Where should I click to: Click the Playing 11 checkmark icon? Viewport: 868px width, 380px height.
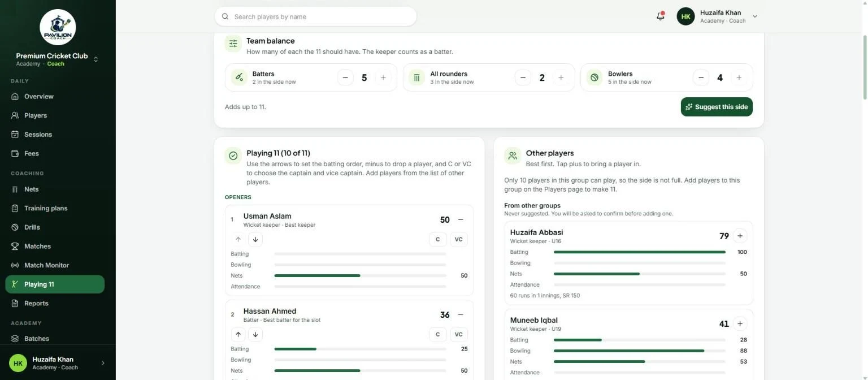click(233, 156)
